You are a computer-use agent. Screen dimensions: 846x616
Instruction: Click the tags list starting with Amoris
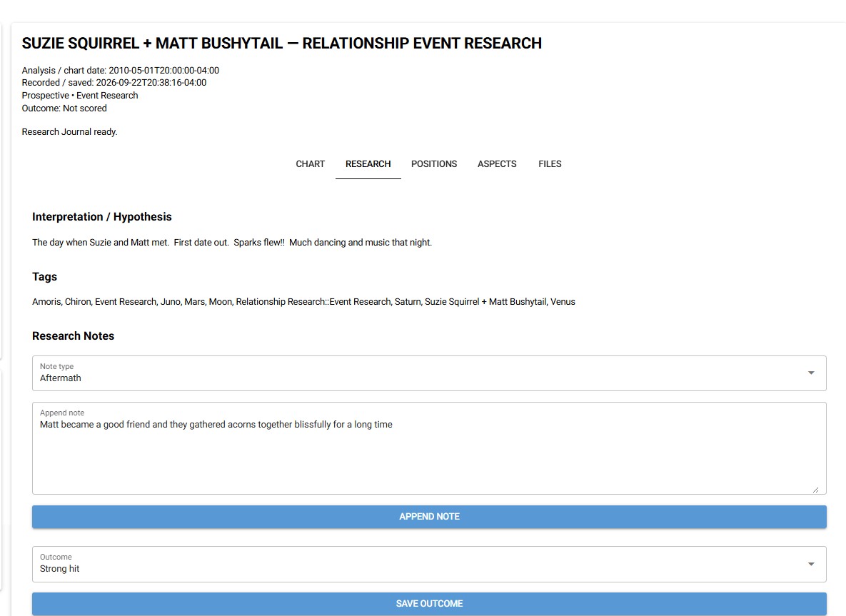[x=303, y=302]
